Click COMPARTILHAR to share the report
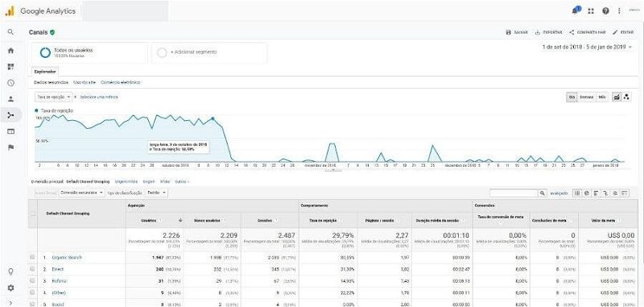The width and height of the screenshot is (644, 307). pos(588,32)
